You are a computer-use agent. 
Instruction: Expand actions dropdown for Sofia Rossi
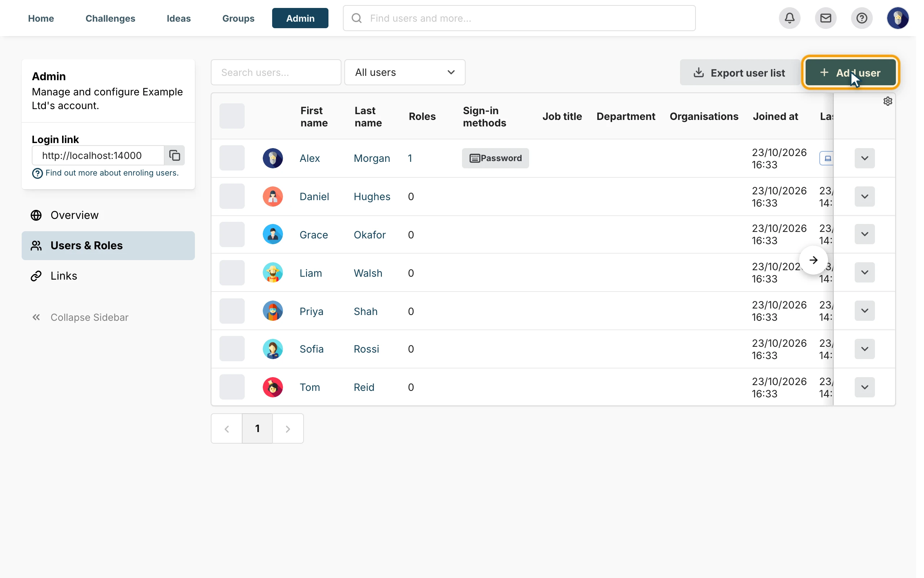click(864, 349)
